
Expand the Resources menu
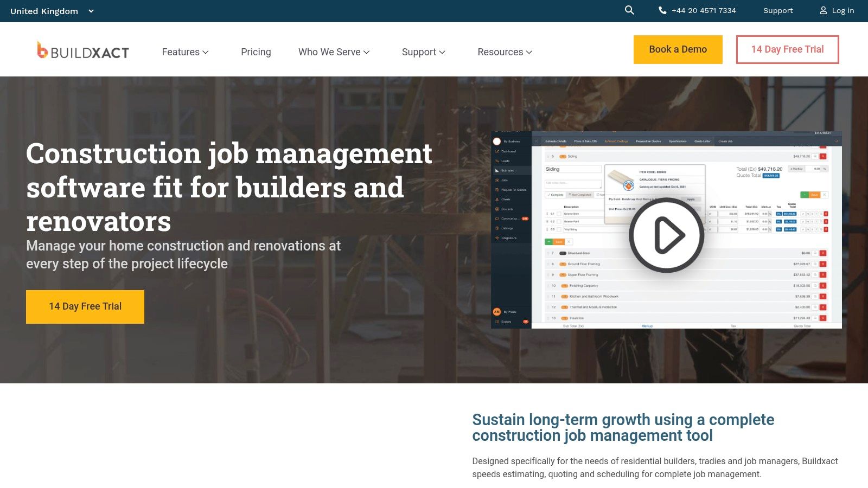[505, 52]
